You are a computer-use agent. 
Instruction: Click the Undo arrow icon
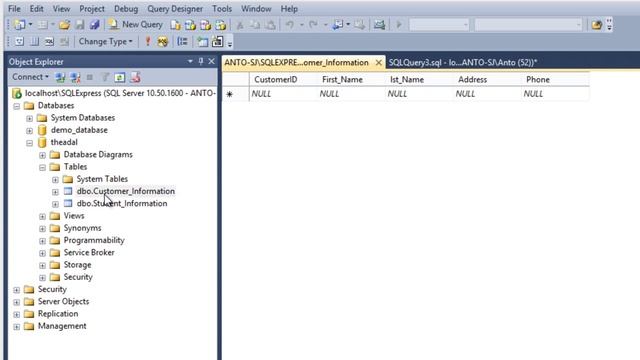click(x=290, y=25)
